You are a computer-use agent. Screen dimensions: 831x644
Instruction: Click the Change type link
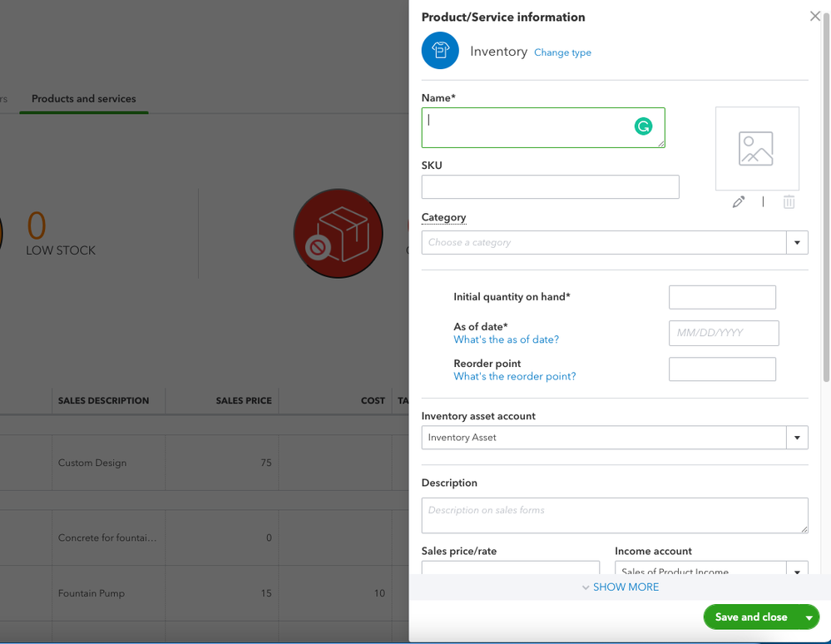[562, 52]
